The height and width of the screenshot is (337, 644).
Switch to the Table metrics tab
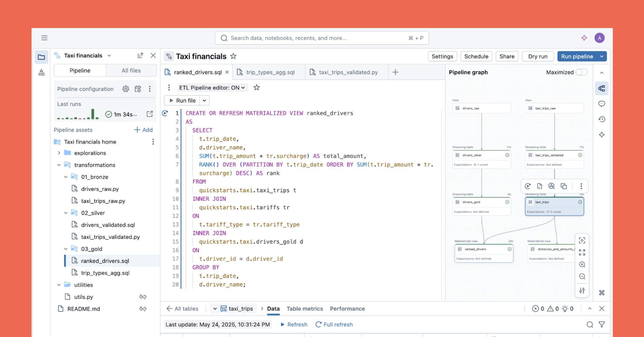click(x=305, y=309)
